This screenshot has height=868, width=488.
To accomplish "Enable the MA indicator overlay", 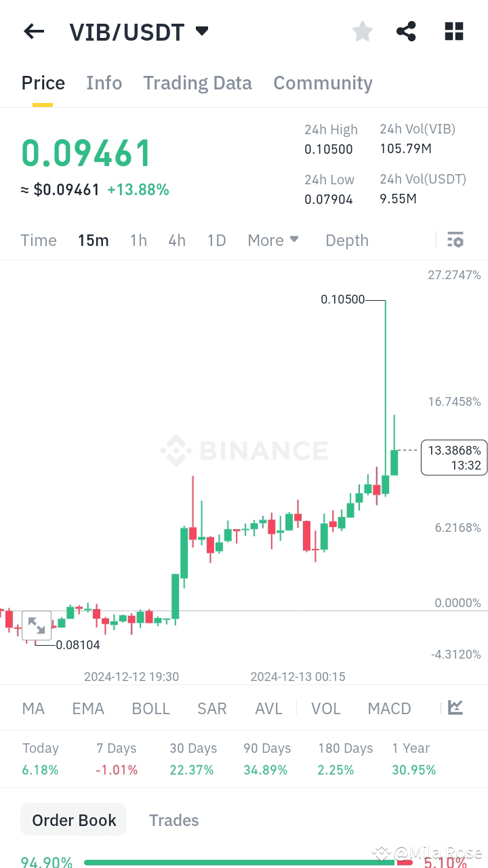I will (x=33, y=707).
